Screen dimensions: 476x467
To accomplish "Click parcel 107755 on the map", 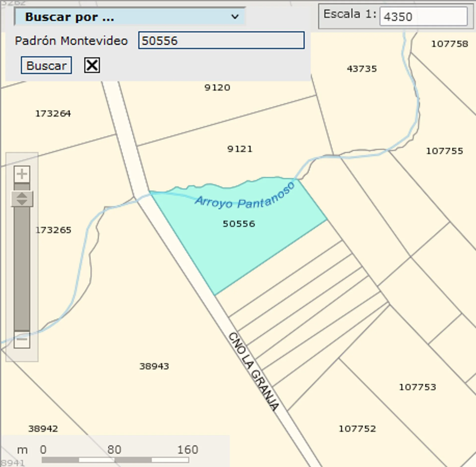I will 444,151.
